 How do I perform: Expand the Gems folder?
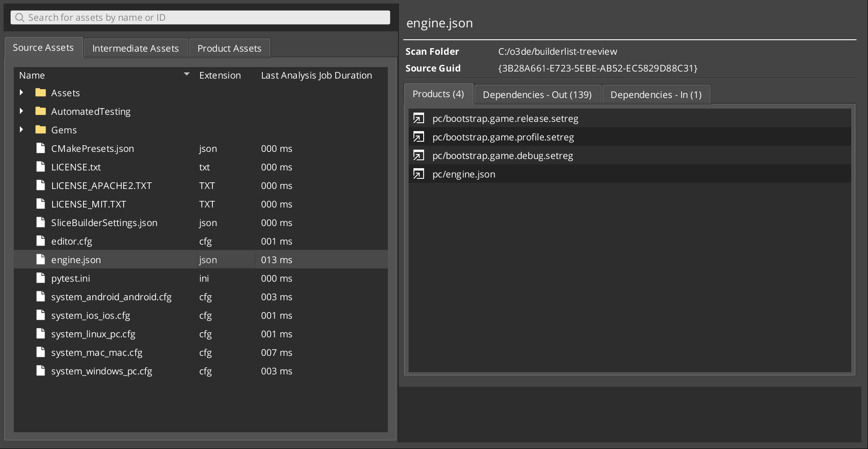click(22, 129)
